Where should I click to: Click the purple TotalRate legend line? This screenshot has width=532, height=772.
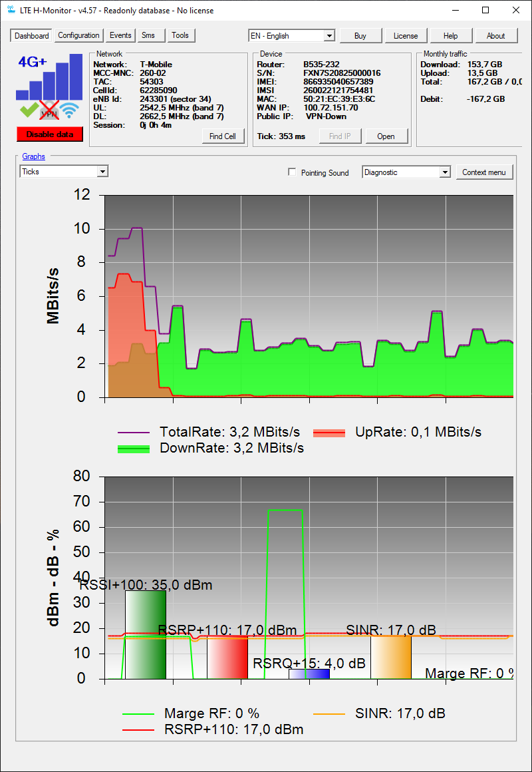(134, 433)
